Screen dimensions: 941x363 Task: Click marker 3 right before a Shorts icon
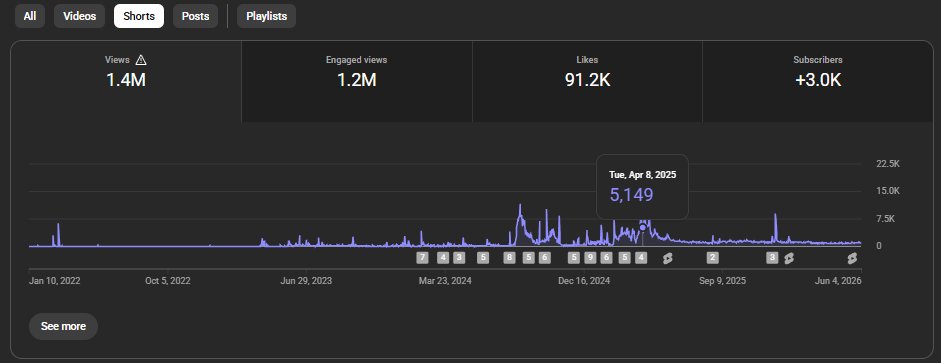click(772, 258)
